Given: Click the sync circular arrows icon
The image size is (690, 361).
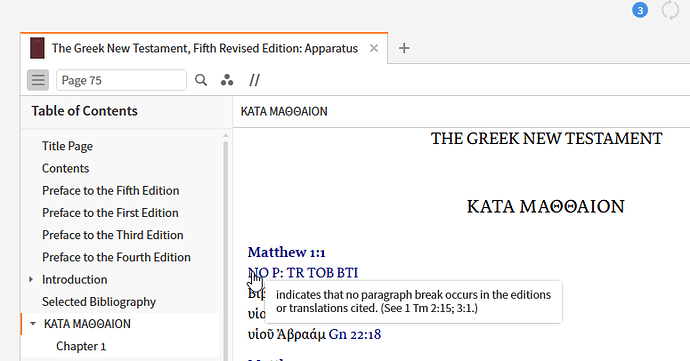Looking at the screenshot, I should 670,10.
